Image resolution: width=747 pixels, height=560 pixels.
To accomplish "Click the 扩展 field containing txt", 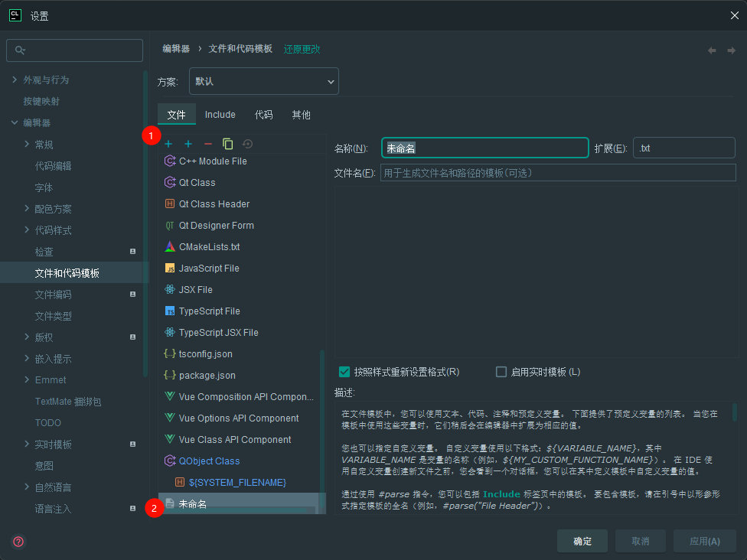I will point(684,148).
